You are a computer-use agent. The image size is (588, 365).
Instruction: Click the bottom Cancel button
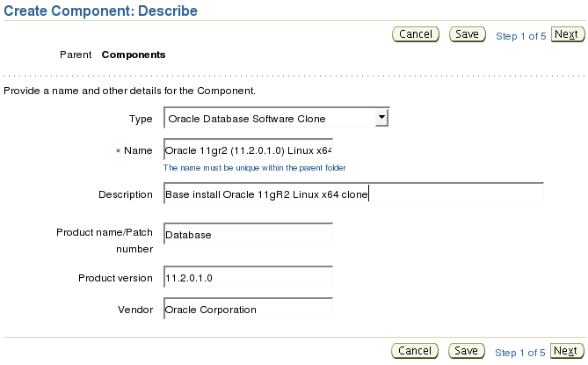tap(415, 351)
